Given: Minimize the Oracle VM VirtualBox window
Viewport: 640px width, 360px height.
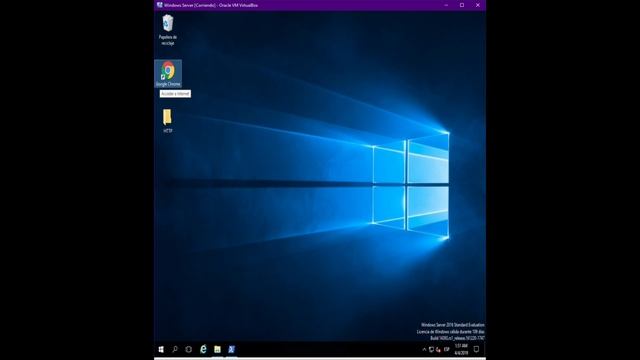Looking at the screenshot, I should pos(446,5).
